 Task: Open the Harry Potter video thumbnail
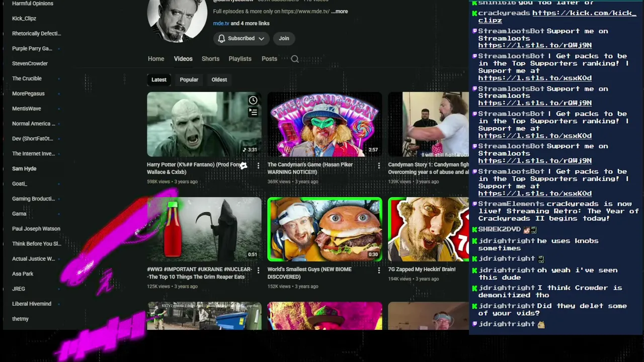tap(204, 125)
